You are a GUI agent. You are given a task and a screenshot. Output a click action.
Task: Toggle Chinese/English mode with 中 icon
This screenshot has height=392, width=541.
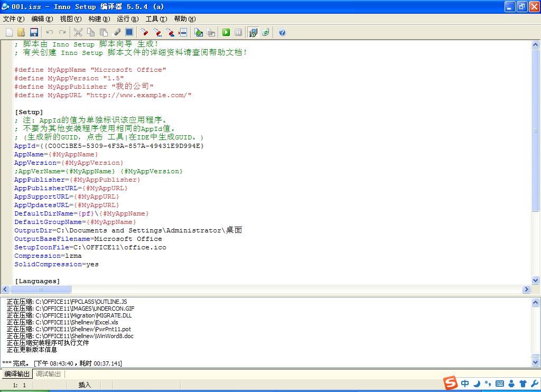[x=465, y=383]
